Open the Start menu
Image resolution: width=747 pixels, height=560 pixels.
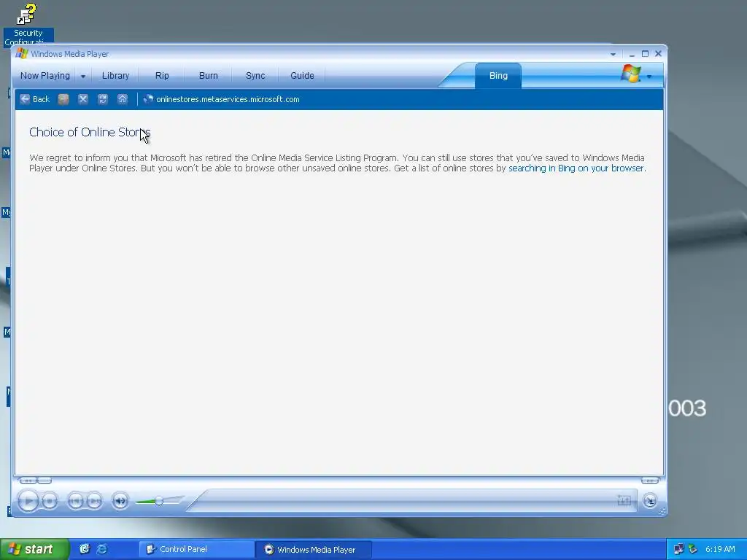point(34,549)
